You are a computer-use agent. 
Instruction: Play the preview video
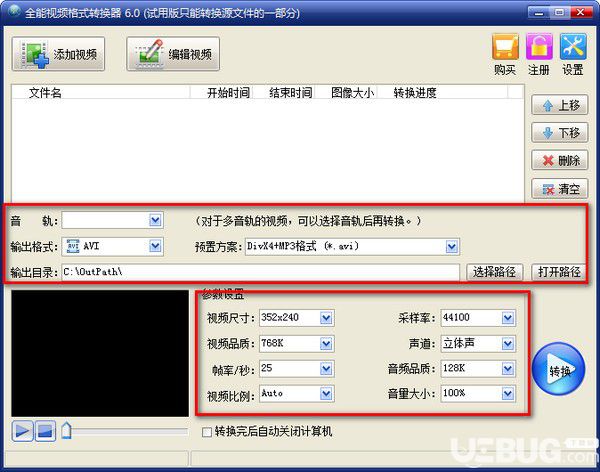22,431
